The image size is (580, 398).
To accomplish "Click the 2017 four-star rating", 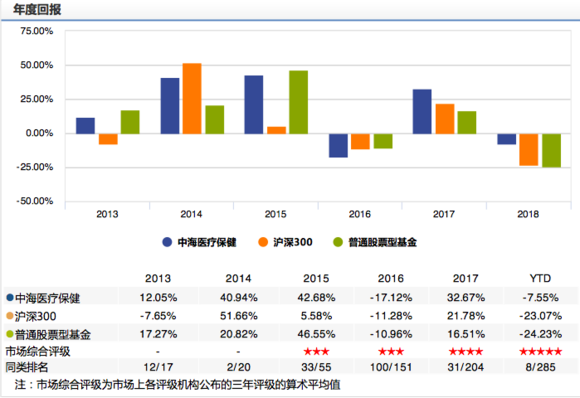I will coord(466,351).
